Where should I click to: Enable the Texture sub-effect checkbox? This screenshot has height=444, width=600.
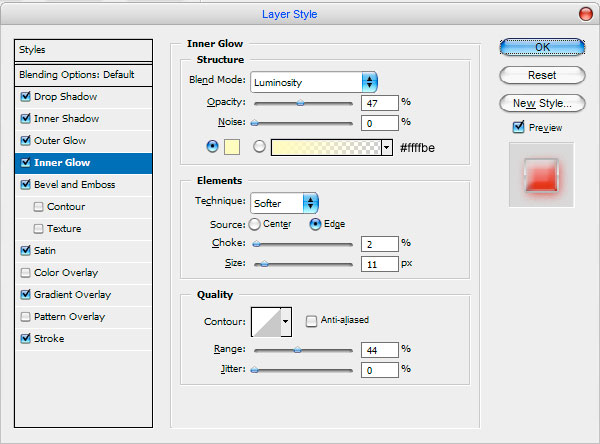[x=38, y=229]
